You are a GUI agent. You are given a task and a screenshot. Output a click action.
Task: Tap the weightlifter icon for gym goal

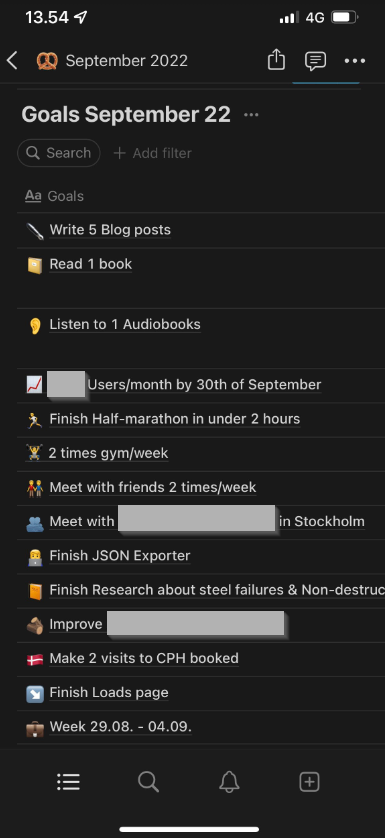pyautogui.click(x=34, y=453)
